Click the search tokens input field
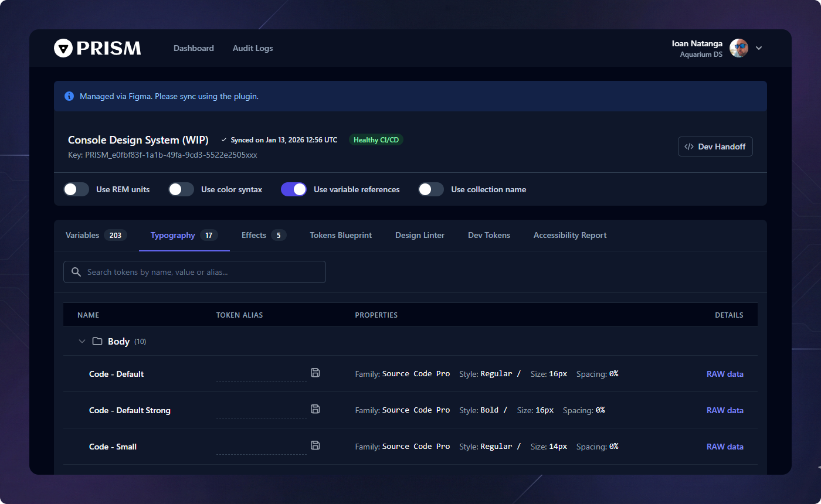Screen dimensions: 821x504 click(194, 271)
